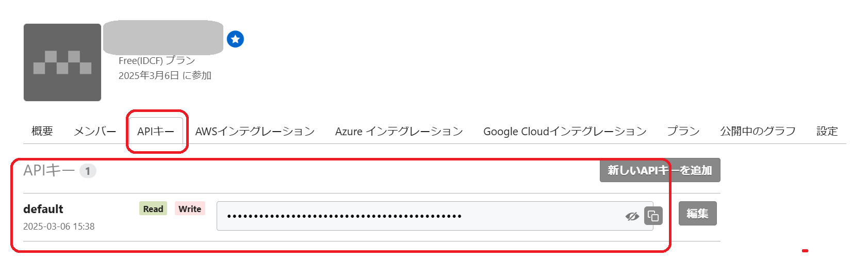Open the AWSインテグレーション tab
The height and width of the screenshot is (274, 868).
coord(255,131)
